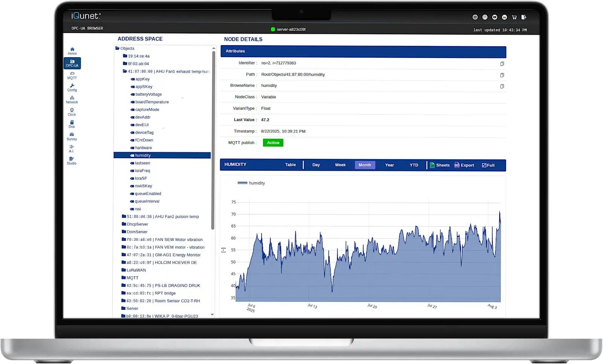Select the YTD time range tab
The image size is (603, 364).
click(414, 165)
